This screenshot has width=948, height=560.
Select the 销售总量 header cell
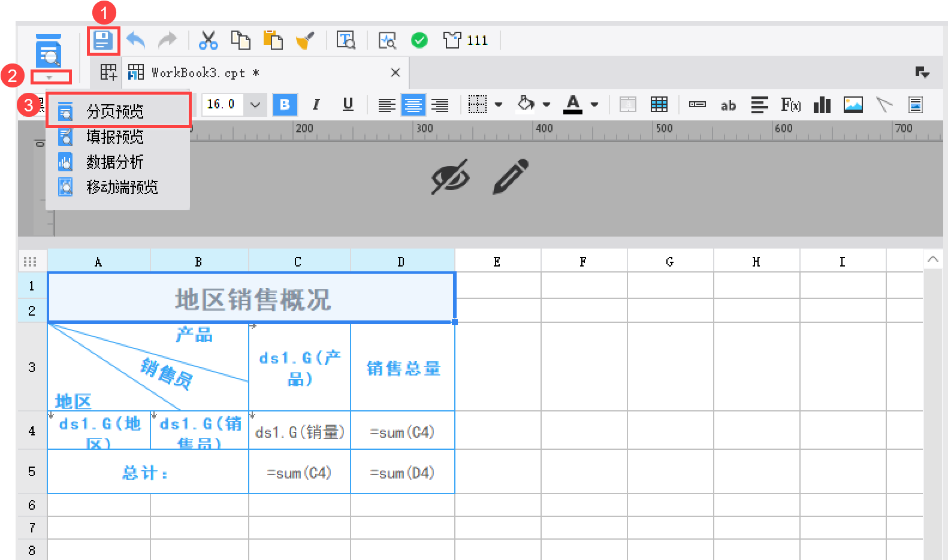tap(403, 367)
